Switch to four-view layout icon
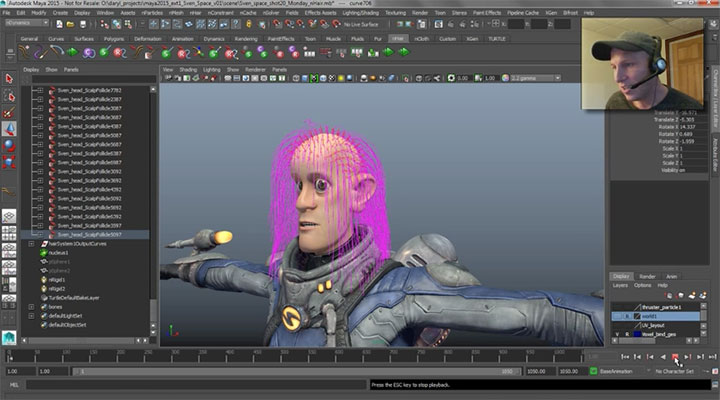The height and width of the screenshot is (400, 720). coord(9,233)
